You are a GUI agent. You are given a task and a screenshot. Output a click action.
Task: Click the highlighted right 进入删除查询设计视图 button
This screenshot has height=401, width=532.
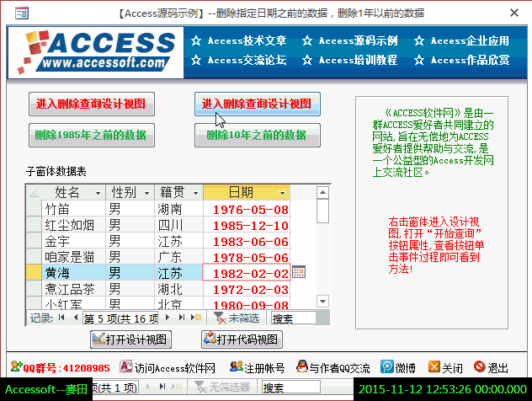point(258,104)
